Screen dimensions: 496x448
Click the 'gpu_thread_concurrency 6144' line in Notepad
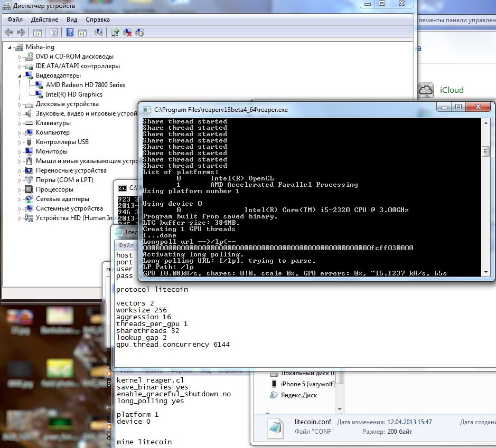pos(173,345)
